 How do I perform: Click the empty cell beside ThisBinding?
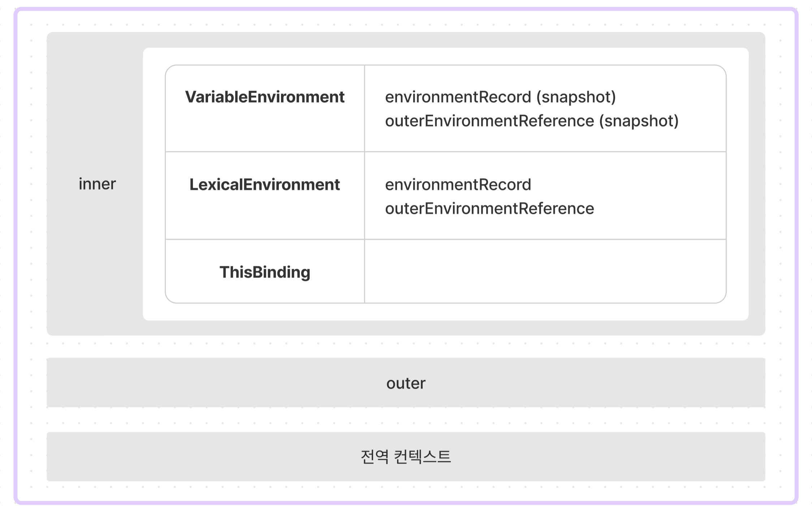pos(545,271)
